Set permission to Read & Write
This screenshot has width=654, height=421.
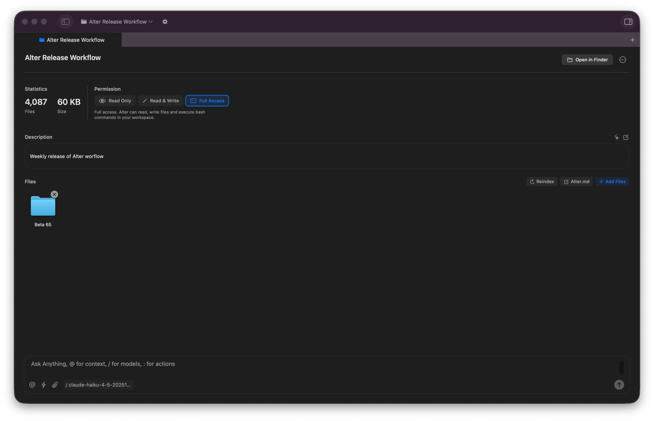pos(161,101)
